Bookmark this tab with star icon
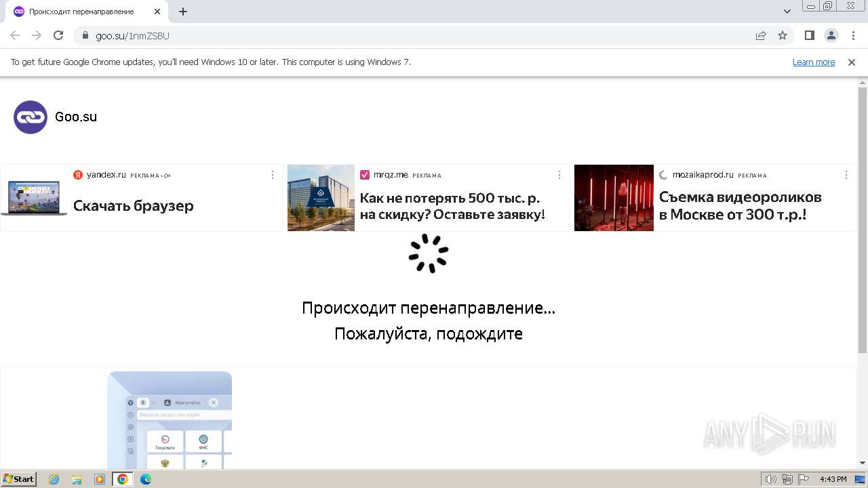 tap(783, 36)
